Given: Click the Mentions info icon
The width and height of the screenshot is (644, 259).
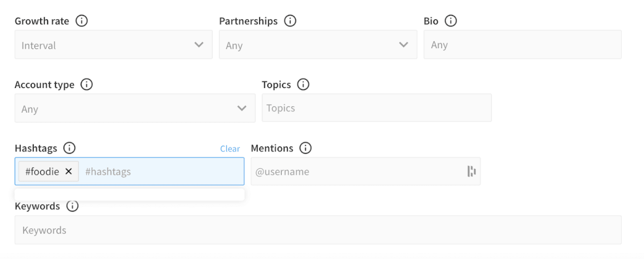Looking at the screenshot, I should [x=305, y=149].
